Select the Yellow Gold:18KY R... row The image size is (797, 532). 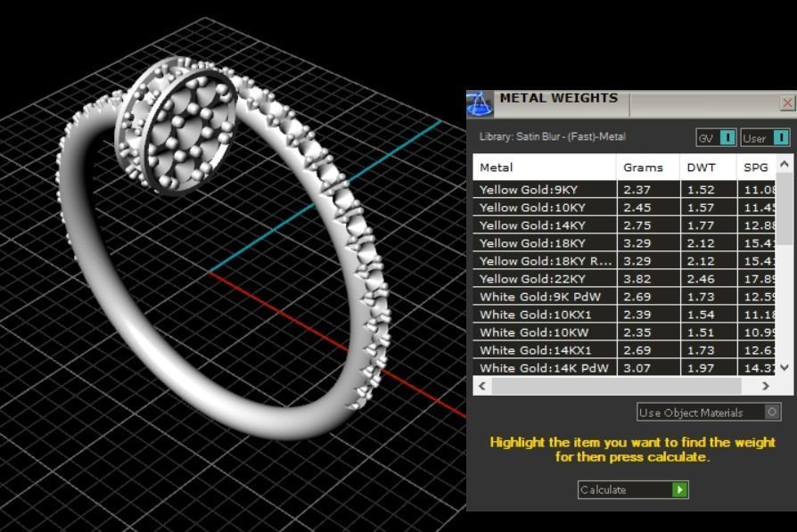(624, 261)
